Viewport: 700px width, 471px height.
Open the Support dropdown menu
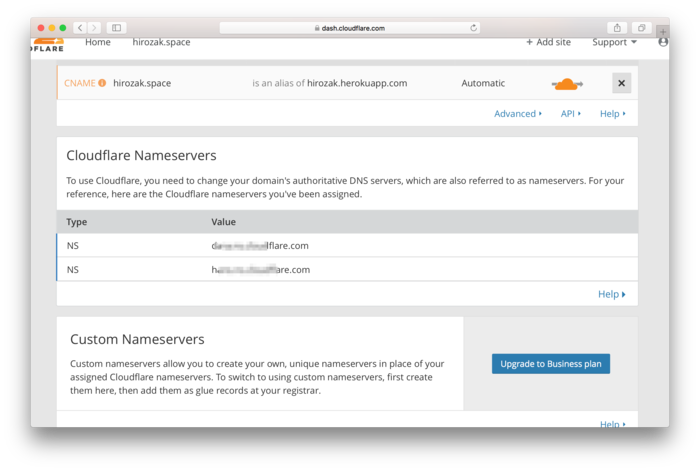614,42
